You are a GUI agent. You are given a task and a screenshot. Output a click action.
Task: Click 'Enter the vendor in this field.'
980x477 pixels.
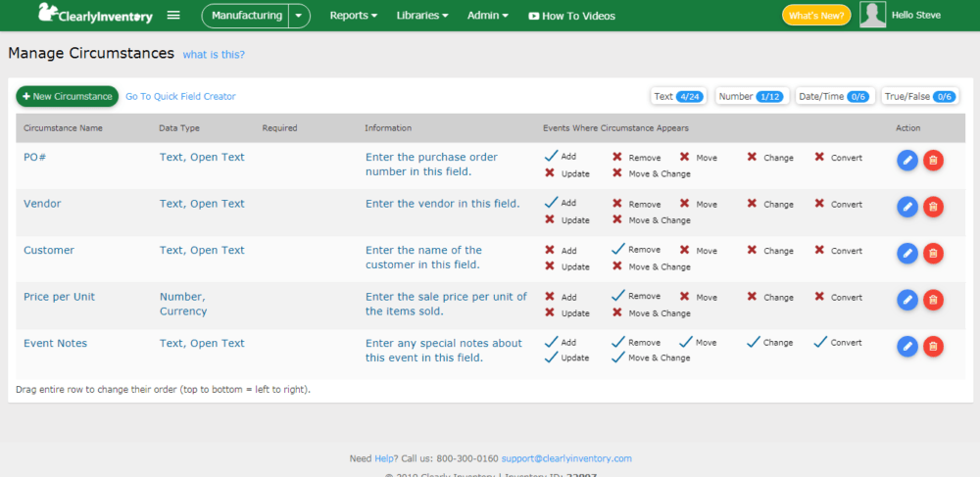coord(443,204)
